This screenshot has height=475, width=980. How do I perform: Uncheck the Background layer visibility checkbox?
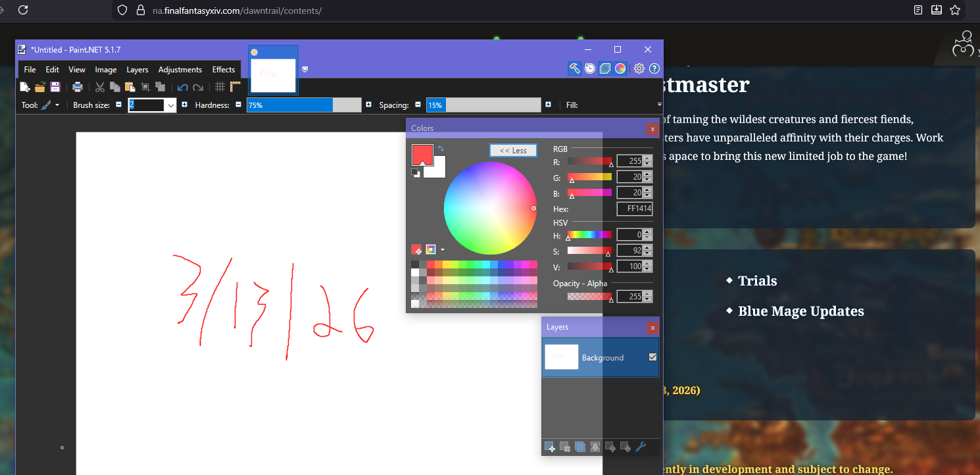coord(653,357)
